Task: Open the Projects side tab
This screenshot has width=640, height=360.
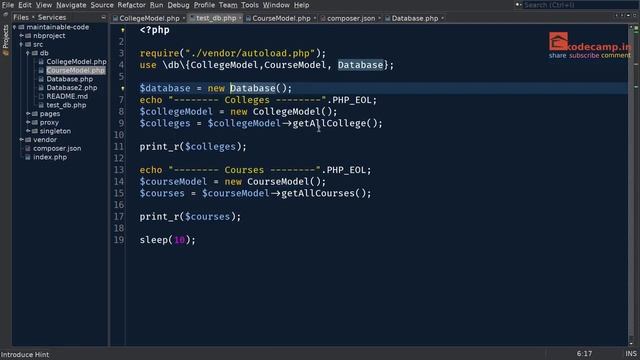Action: pos(6,39)
